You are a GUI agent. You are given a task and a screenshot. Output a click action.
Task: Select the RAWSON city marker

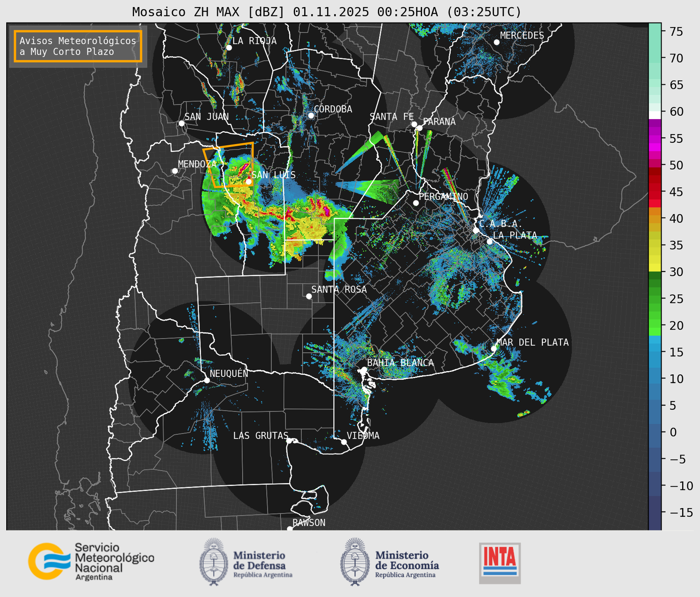click(x=290, y=529)
